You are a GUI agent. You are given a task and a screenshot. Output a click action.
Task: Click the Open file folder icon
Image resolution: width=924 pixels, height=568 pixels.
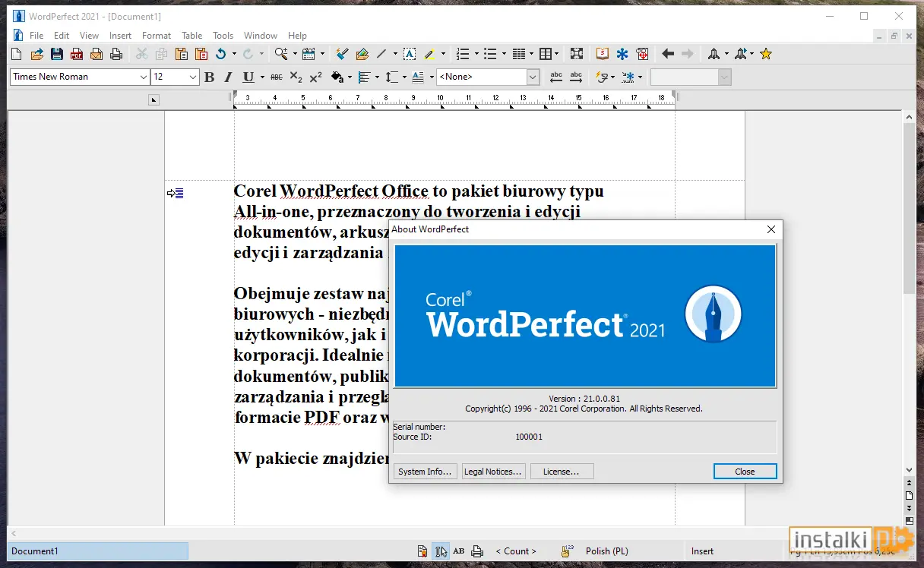(x=36, y=54)
